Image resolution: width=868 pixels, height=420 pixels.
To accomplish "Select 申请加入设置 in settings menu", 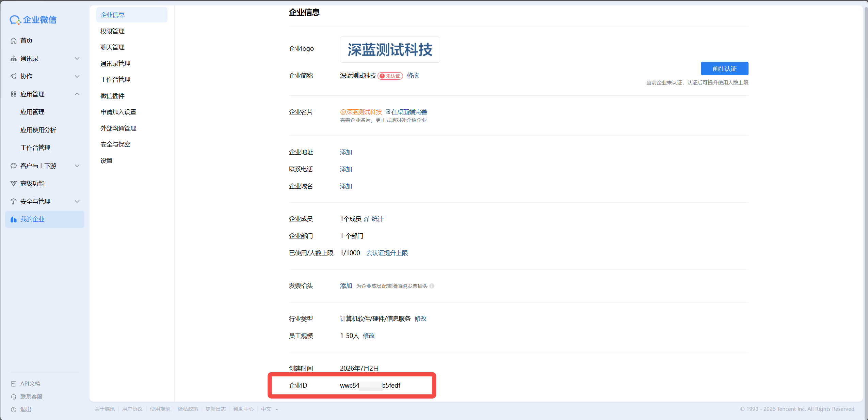I will coord(132,112).
